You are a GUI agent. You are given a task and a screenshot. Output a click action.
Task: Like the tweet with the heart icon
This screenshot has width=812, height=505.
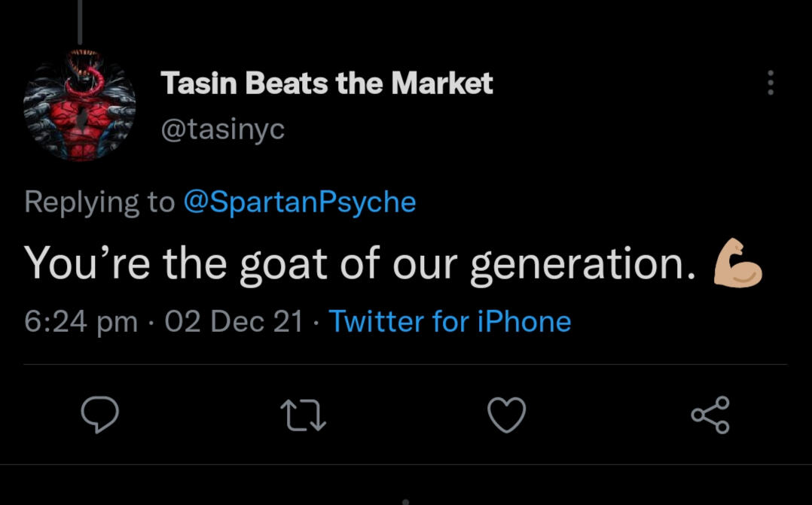[x=506, y=415]
